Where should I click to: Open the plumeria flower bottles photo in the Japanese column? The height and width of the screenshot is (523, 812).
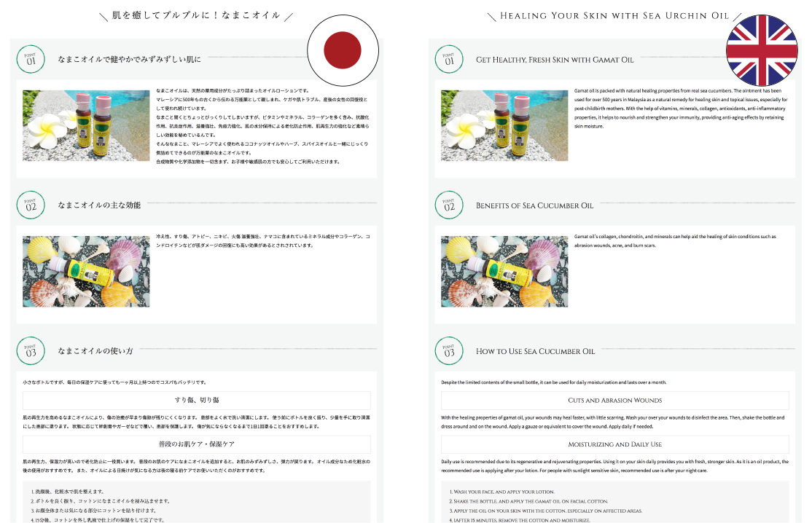click(86, 126)
